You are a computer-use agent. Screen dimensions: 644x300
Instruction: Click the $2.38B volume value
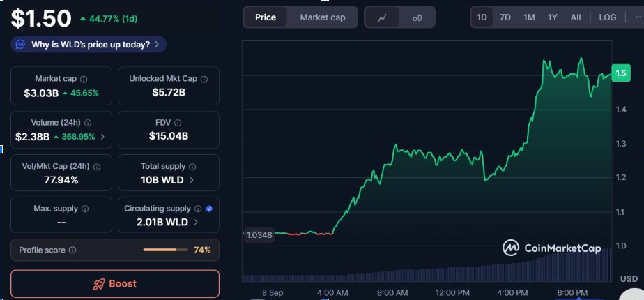[x=33, y=137]
